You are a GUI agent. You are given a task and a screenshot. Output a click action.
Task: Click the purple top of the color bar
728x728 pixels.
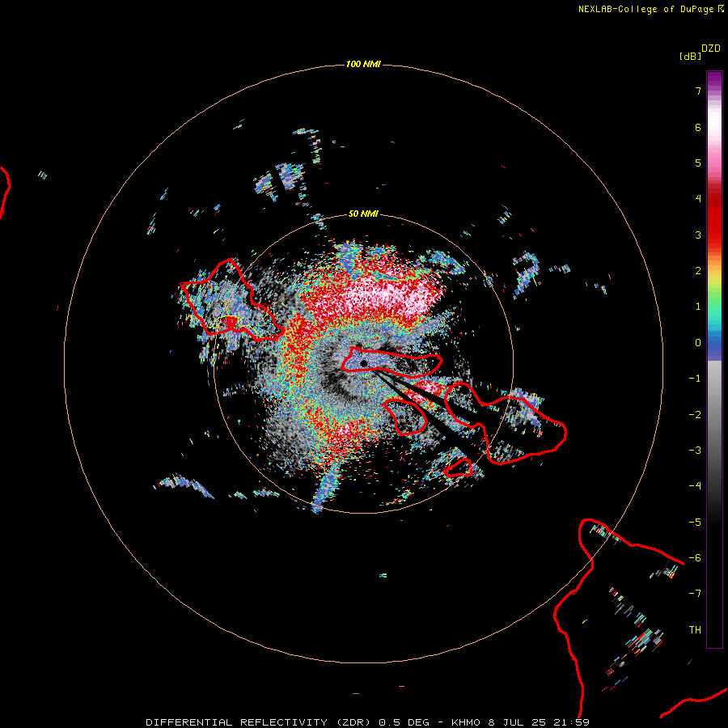point(714,80)
